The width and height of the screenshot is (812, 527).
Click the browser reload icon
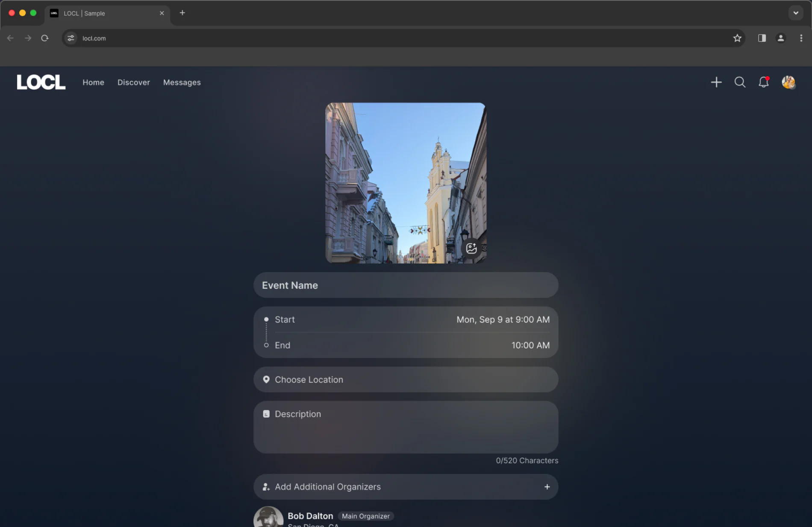(45, 38)
